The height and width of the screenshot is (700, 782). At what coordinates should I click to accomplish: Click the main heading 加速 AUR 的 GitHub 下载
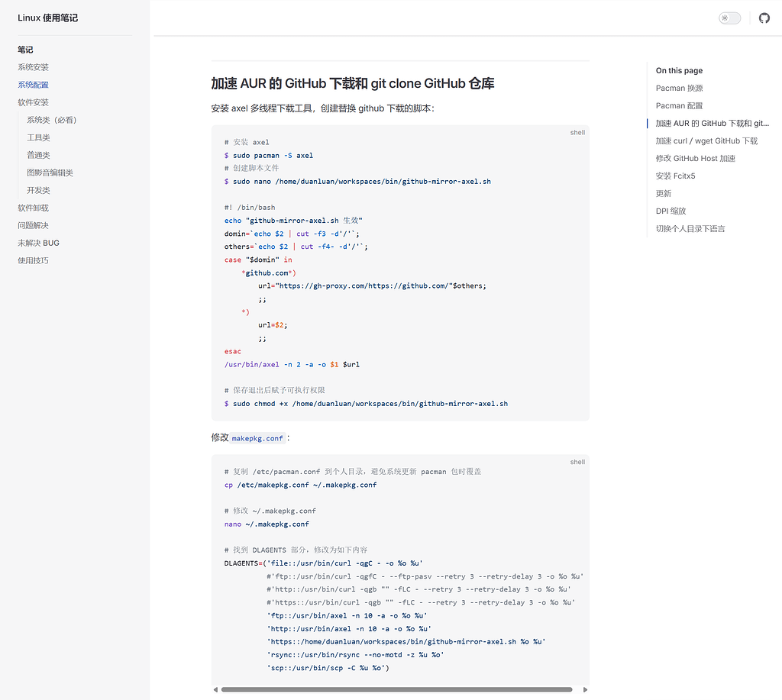[x=353, y=83]
